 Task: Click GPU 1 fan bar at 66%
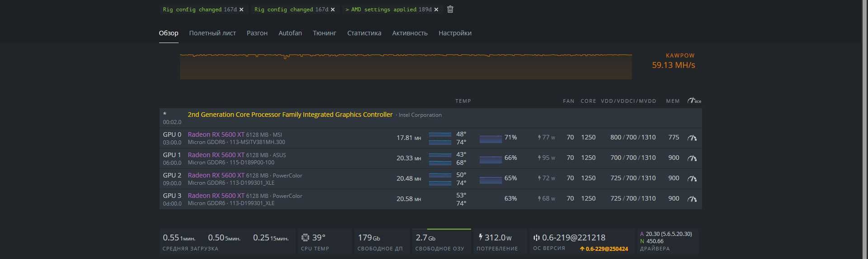(x=491, y=159)
